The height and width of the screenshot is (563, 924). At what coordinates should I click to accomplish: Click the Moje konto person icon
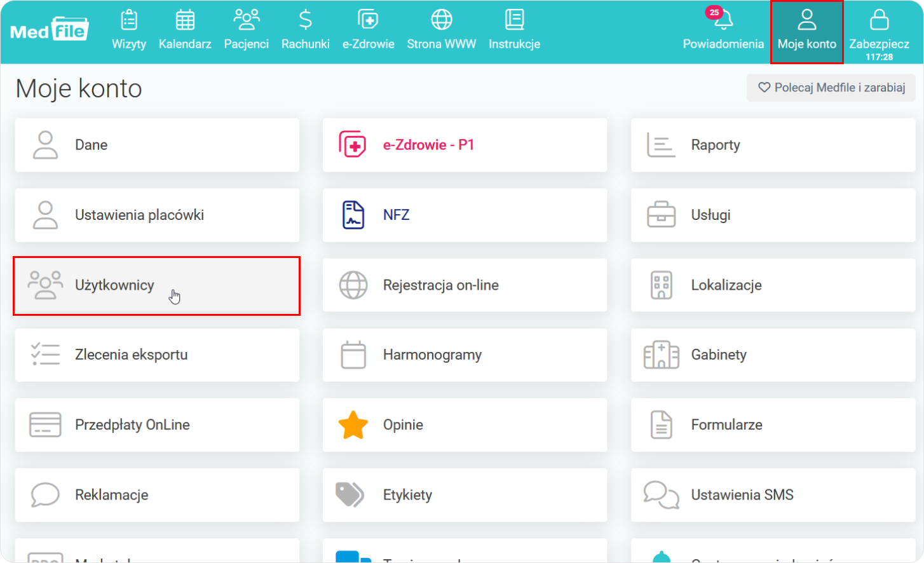807,20
